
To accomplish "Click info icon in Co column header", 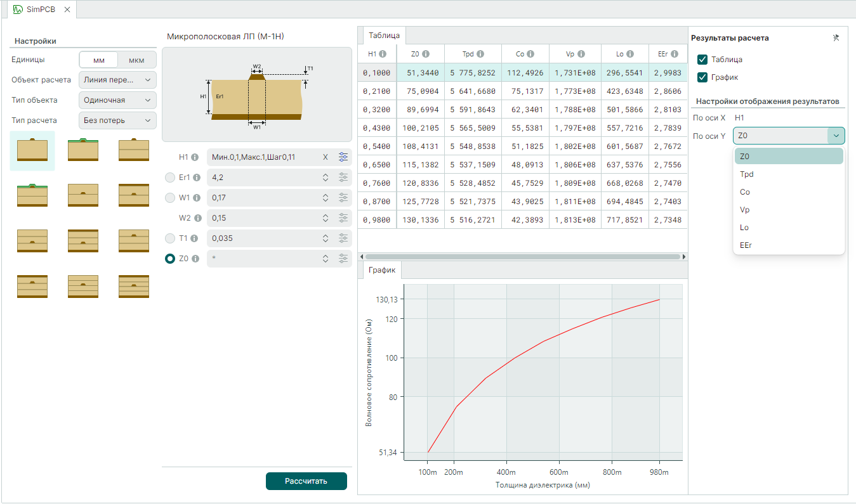I will (530, 54).
